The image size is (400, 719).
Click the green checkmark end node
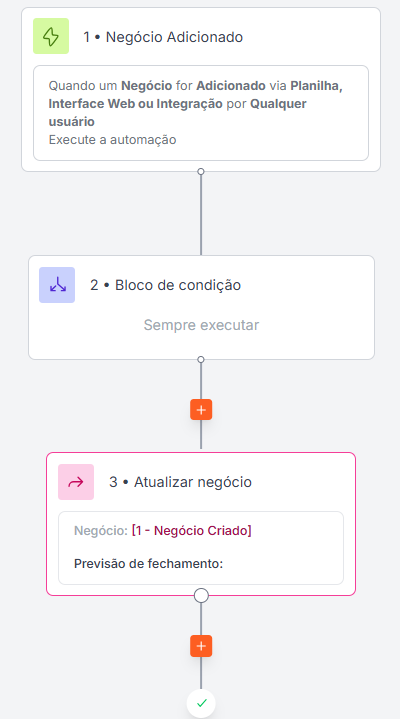[x=201, y=703]
